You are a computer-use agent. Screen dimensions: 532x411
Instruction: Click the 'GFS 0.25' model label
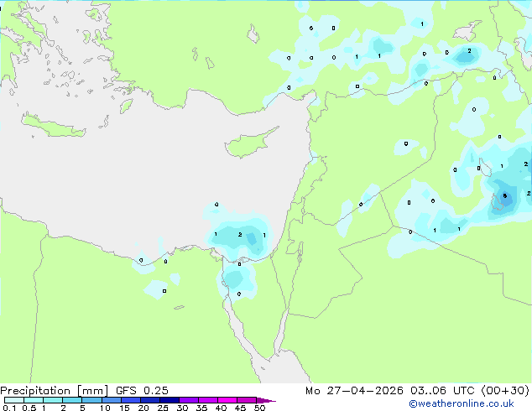pos(142,391)
